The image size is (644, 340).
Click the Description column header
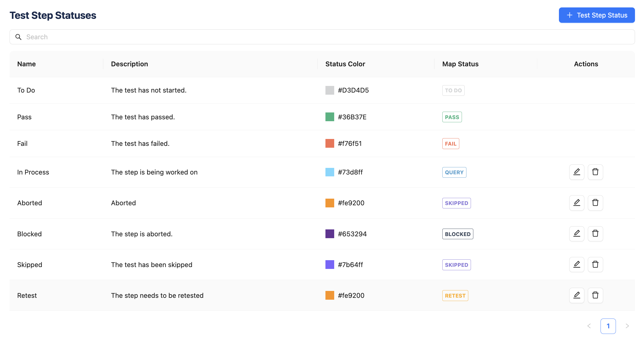click(129, 64)
